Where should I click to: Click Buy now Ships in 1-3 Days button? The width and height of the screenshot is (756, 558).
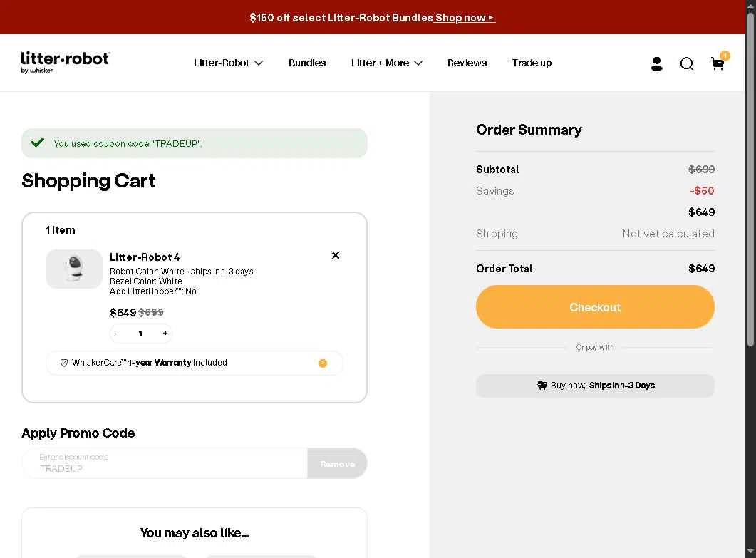coord(595,386)
